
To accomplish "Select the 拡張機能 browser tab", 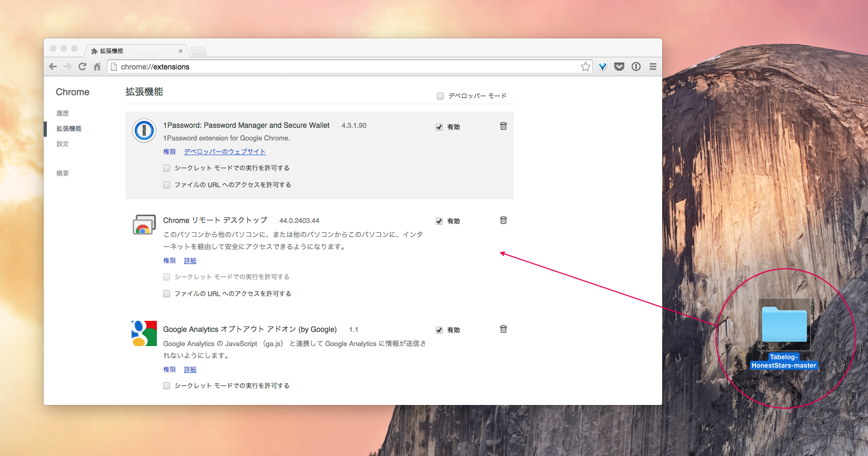I will [136, 51].
